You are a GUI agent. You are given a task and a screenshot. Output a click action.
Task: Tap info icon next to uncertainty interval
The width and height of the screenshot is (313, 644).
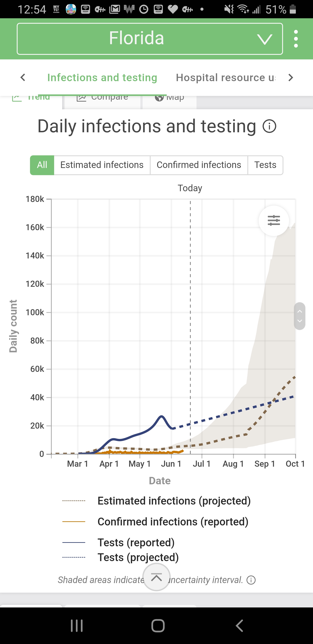pos(251,580)
